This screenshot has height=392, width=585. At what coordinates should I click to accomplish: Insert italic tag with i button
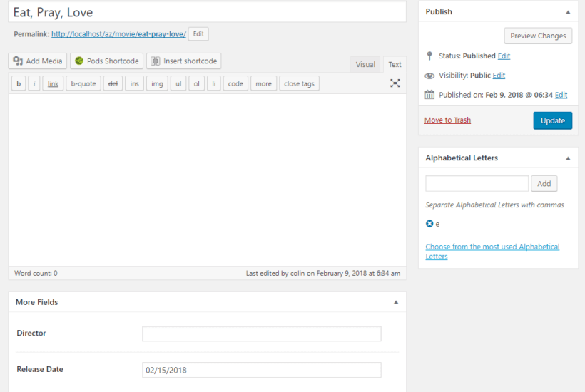(x=34, y=83)
